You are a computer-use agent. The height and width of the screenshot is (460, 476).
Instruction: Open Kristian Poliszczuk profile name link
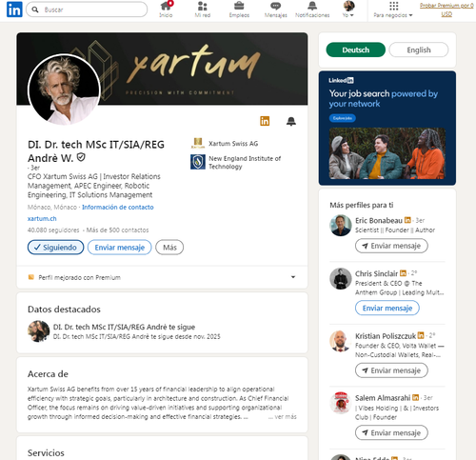pos(386,336)
